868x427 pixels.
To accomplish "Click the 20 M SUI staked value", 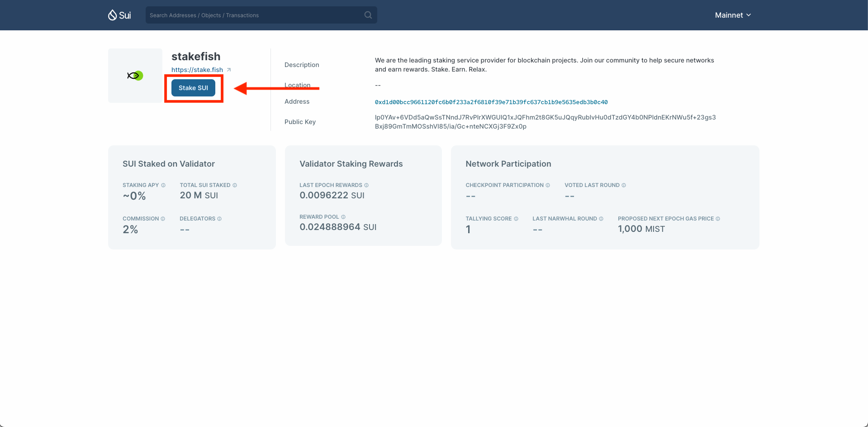I will pos(199,195).
